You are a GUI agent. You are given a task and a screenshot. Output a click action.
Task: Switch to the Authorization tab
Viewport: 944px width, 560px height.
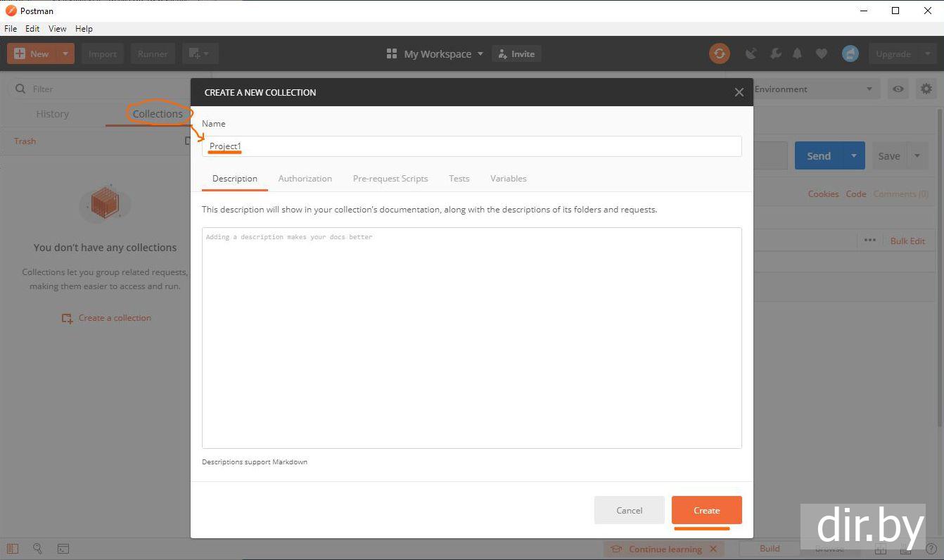[305, 179]
